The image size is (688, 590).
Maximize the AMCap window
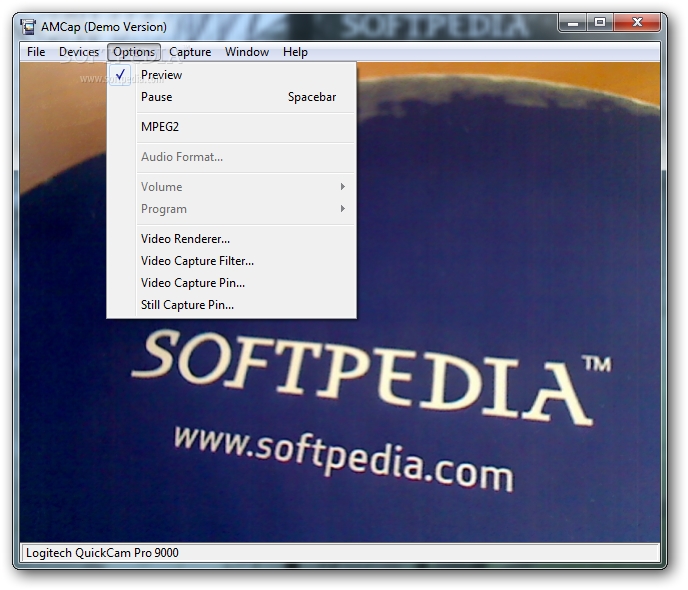(x=599, y=23)
